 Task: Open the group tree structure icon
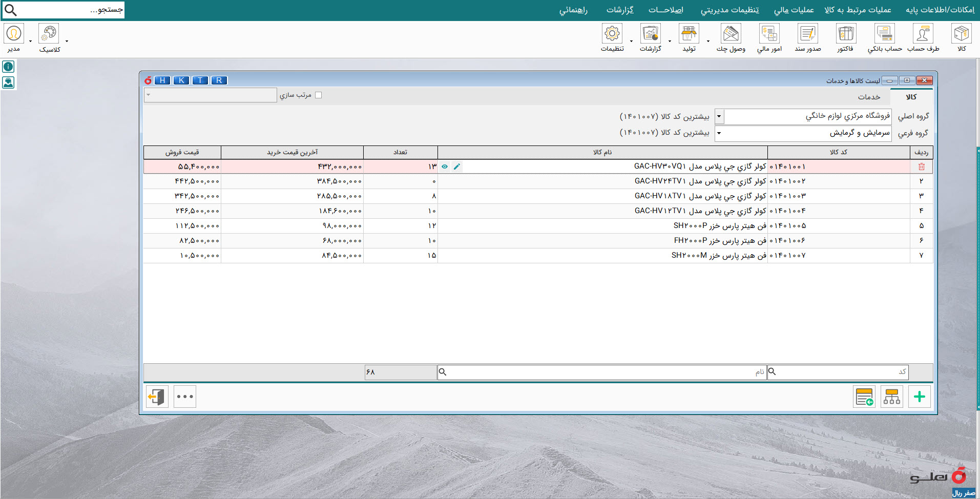click(892, 397)
